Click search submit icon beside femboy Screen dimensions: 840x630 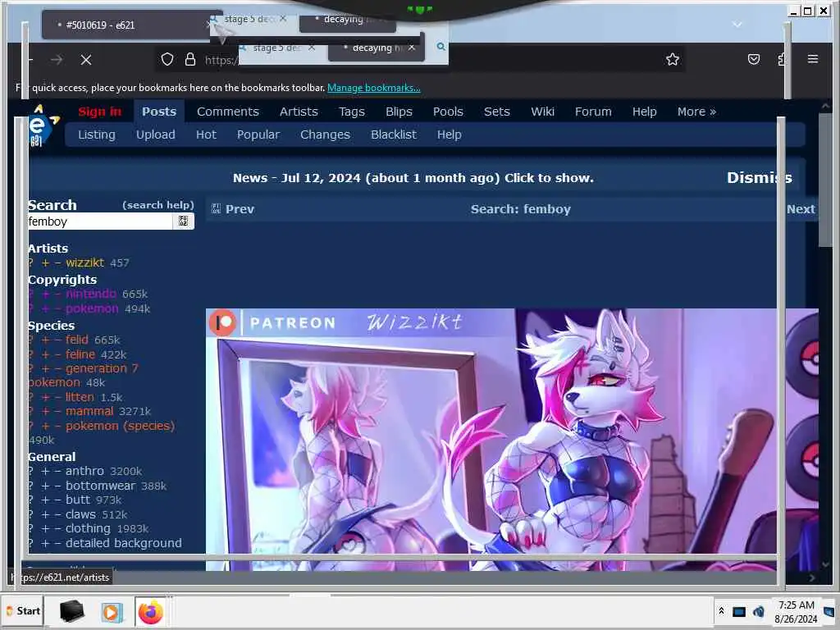(183, 221)
